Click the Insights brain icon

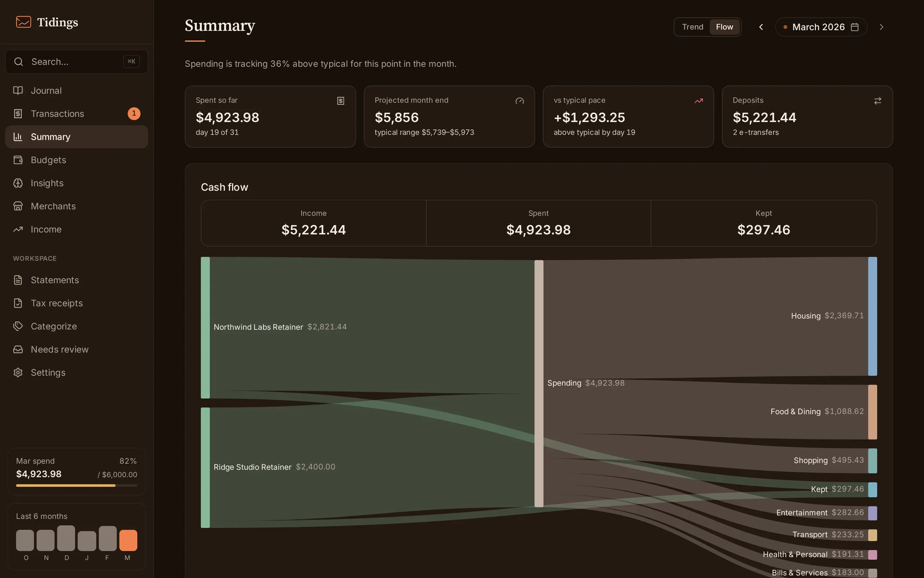[18, 183]
